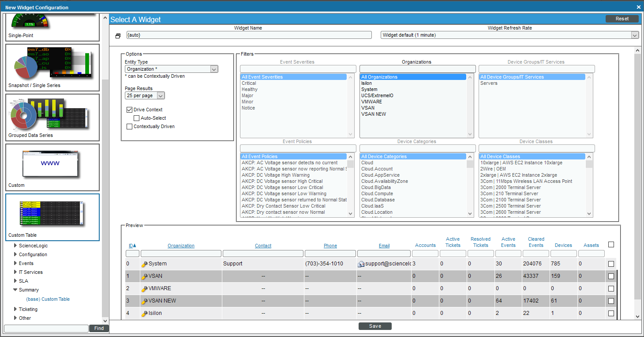Select the Custom Table widget type
The height and width of the screenshot is (337, 644).
tap(52, 216)
